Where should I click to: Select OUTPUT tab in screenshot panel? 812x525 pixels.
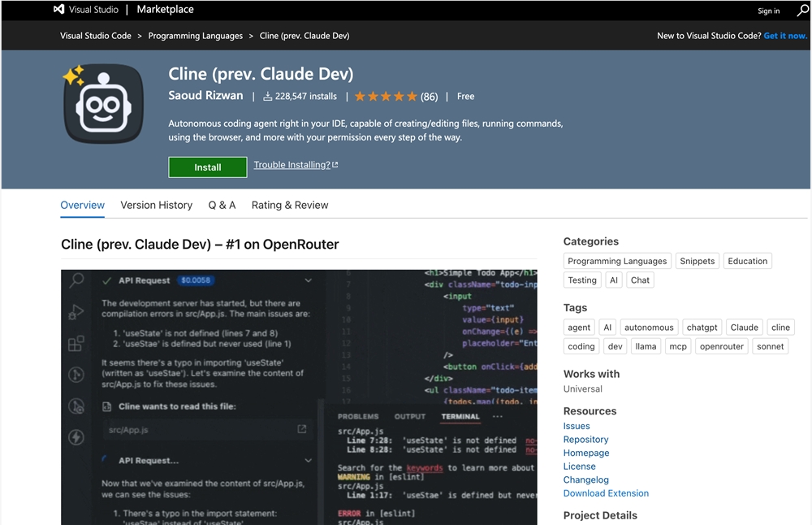pyautogui.click(x=409, y=416)
